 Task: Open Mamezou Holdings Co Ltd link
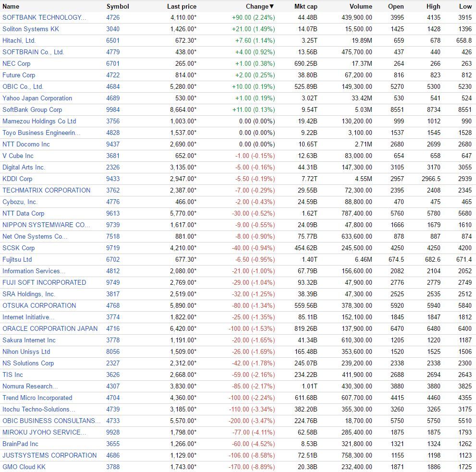tap(39, 121)
